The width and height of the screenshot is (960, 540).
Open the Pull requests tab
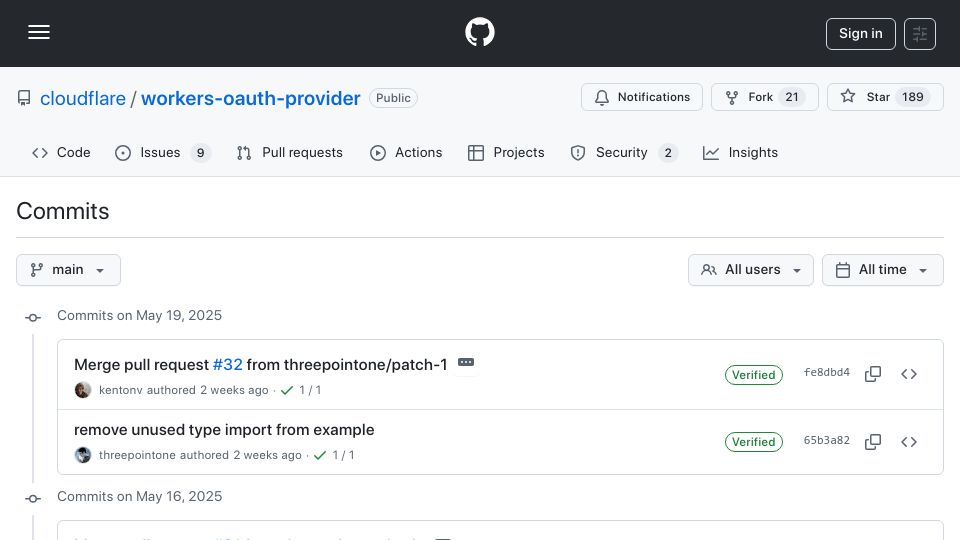pyautogui.click(x=290, y=152)
